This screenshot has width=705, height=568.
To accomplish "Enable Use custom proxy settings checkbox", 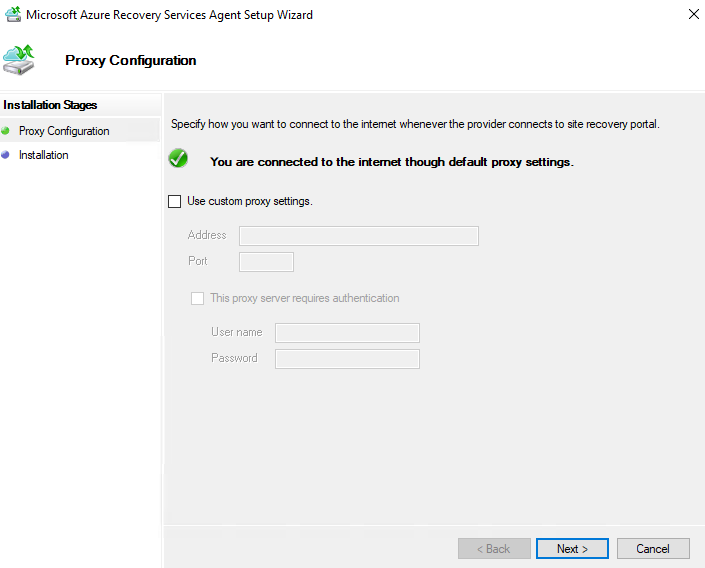I will [x=174, y=201].
